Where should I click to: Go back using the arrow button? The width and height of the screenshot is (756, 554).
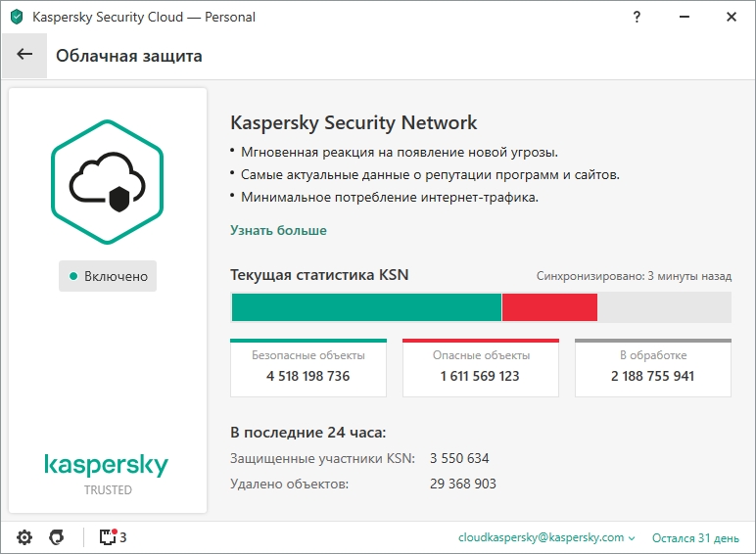[24, 55]
